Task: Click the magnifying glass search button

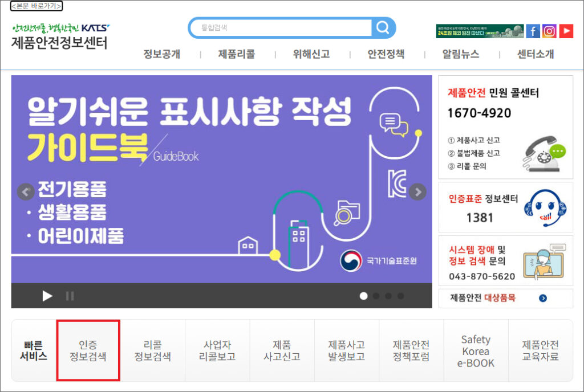Action: coord(383,27)
